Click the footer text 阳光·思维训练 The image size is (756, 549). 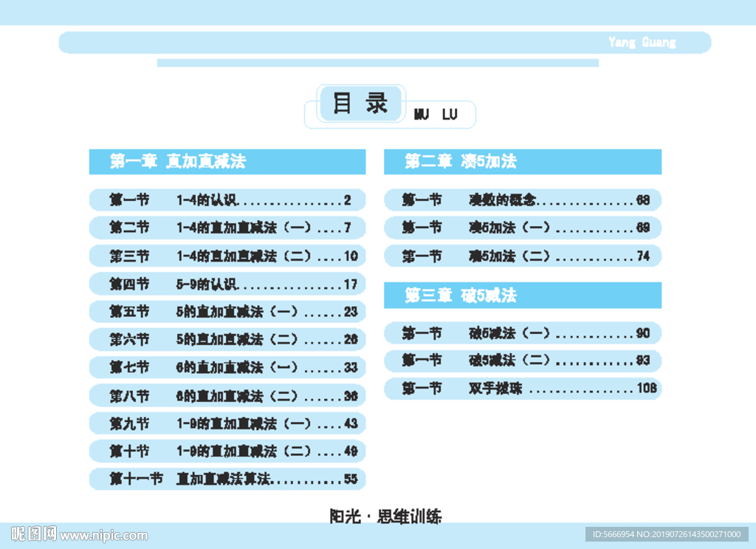pos(385,516)
